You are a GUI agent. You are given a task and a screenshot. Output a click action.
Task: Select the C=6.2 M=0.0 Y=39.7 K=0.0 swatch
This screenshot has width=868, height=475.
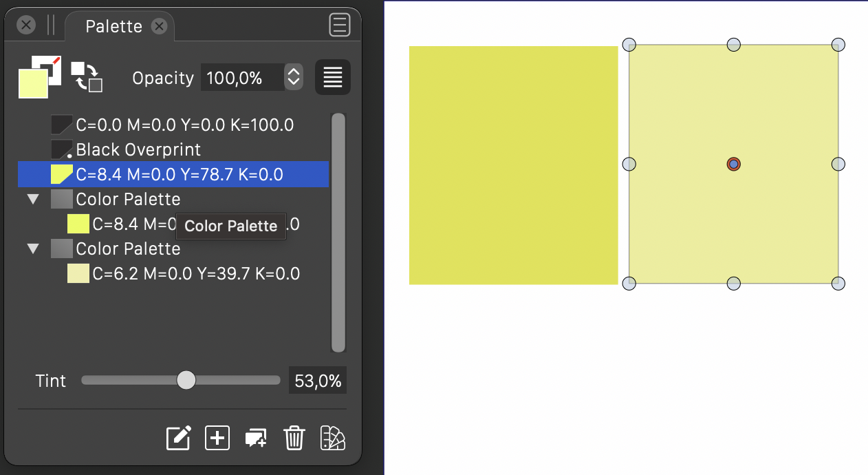pyautogui.click(x=195, y=274)
